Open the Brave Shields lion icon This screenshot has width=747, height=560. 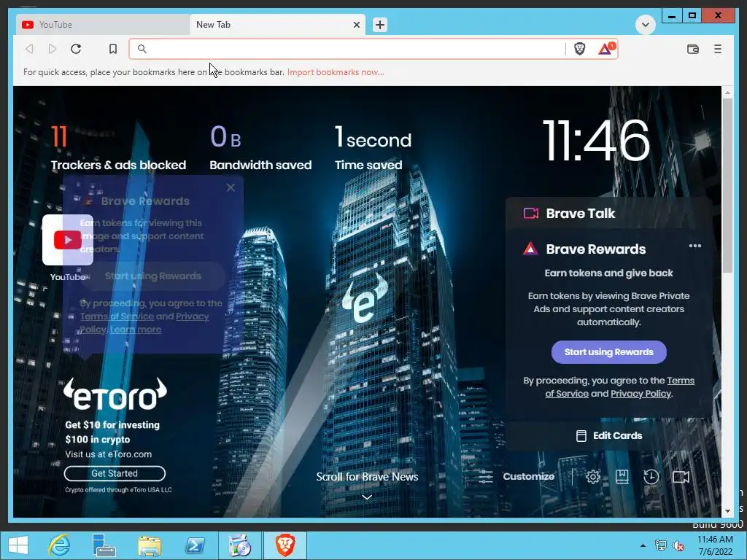pyautogui.click(x=579, y=49)
